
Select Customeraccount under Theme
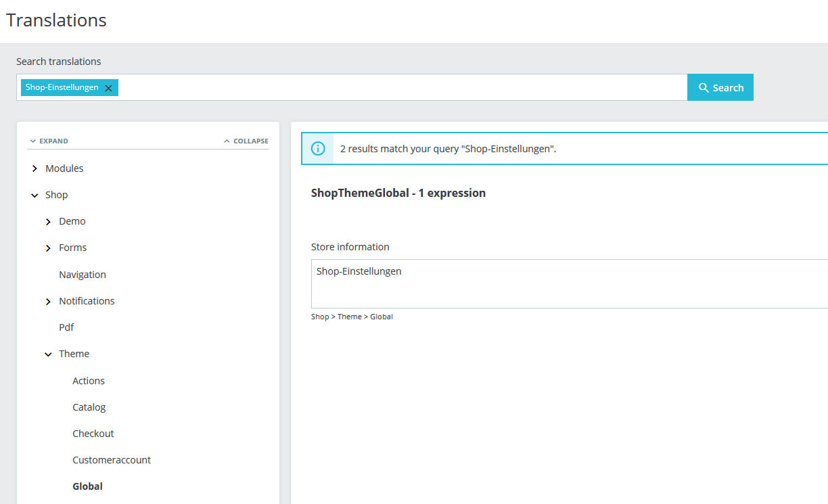coord(112,460)
